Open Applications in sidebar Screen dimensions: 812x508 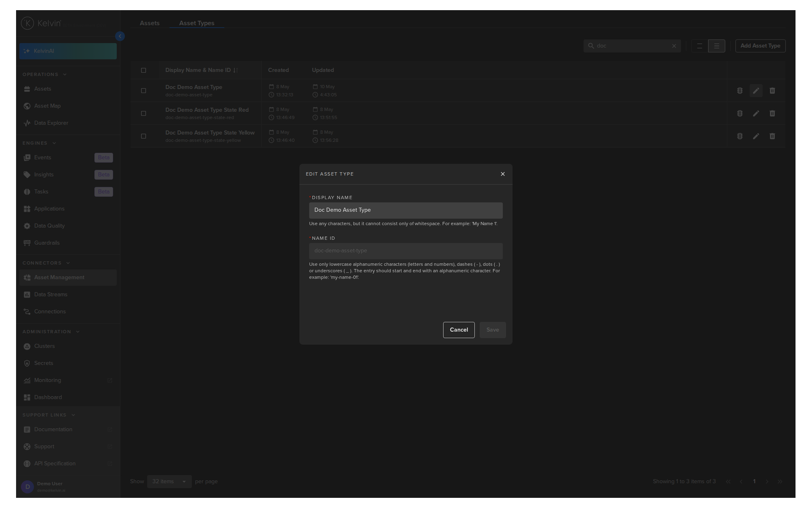point(68,209)
